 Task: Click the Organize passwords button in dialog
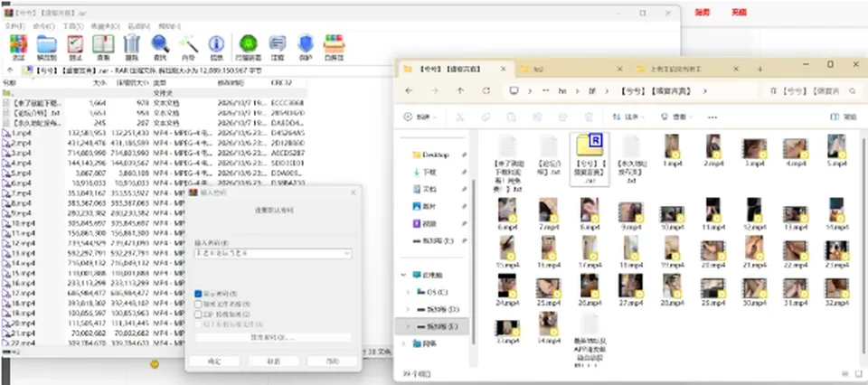tap(273, 337)
